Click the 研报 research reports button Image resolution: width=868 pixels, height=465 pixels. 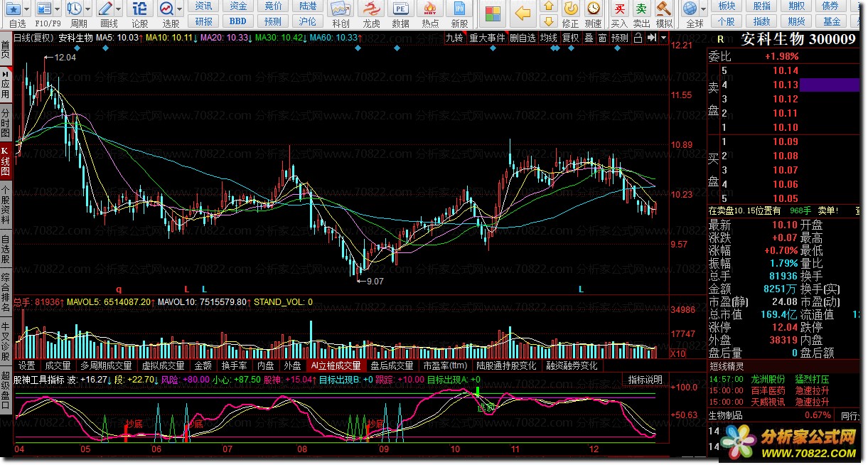[204, 21]
